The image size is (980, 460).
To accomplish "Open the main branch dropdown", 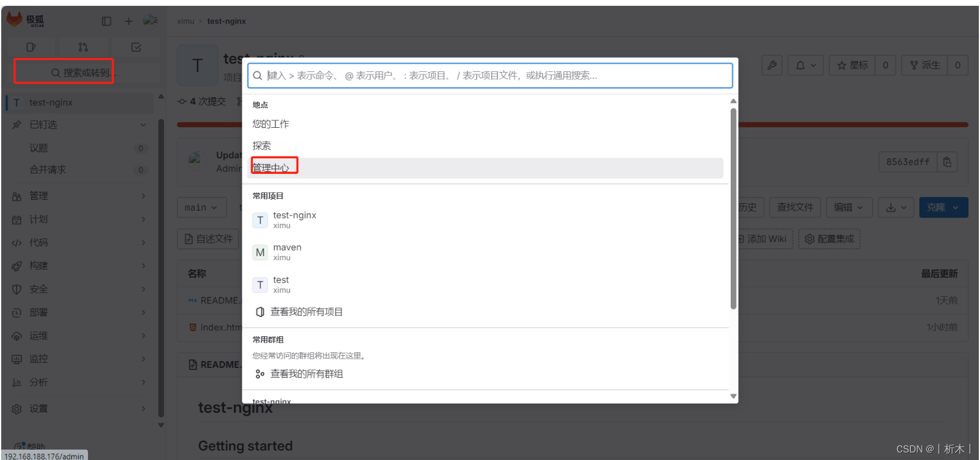I will pos(202,207).
